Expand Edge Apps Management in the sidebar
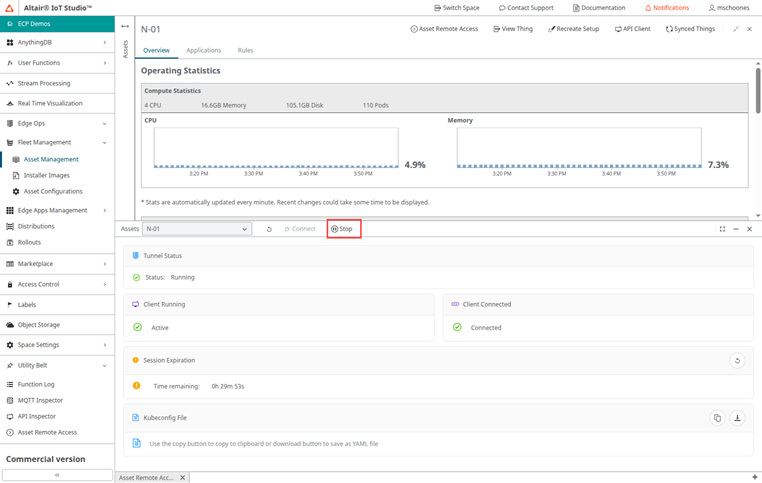Viewport: 762px width, 483px height. click(56, 210)
